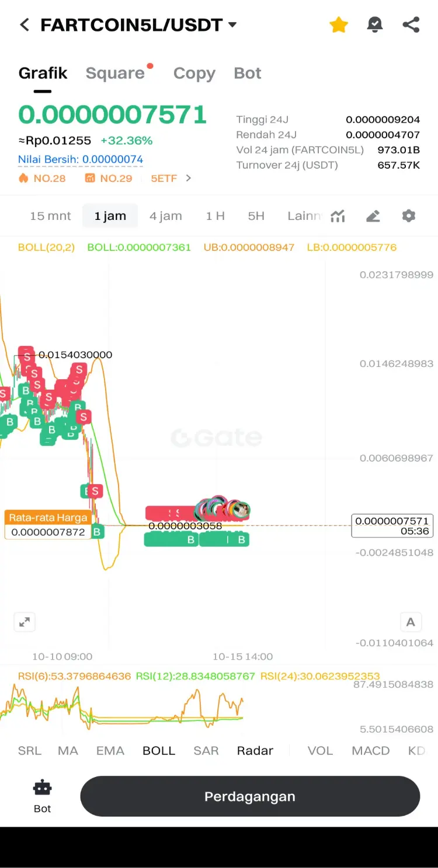This screenshot has width=438, height=868.
Task: Open the Bot tab
Action: pos(248,73)
